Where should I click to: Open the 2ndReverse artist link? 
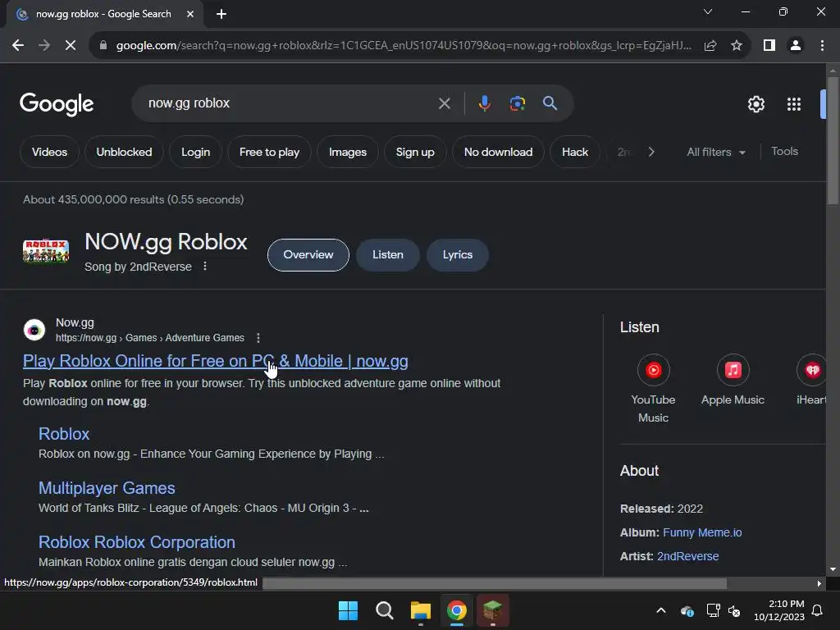point(688,556)
